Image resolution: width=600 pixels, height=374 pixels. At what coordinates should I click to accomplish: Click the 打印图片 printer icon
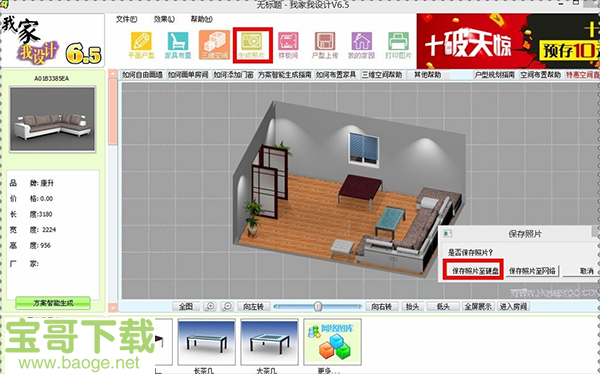pos(398,46)
